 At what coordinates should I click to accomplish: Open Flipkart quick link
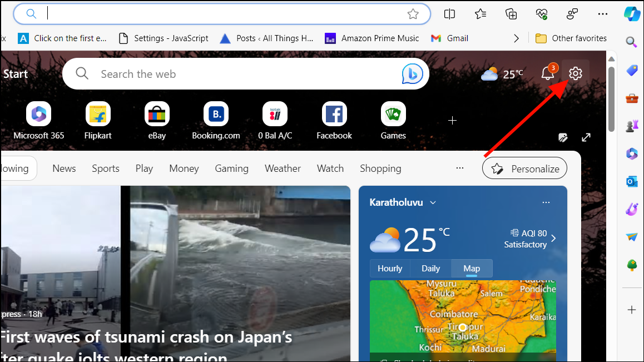[98, 121]
